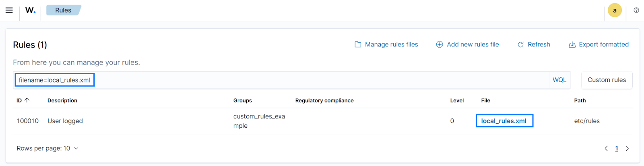Click the Rules breadcrumb tab

(x=63, y=10)
